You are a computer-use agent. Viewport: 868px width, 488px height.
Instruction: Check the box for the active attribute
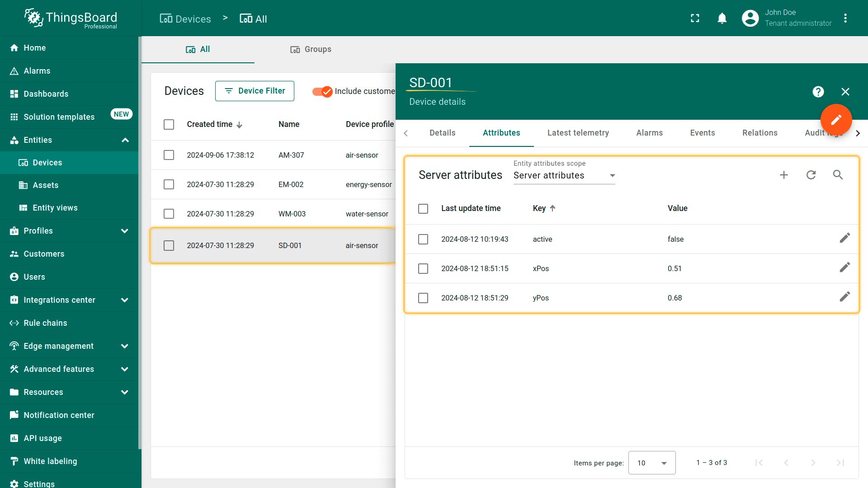click(423, 239)
